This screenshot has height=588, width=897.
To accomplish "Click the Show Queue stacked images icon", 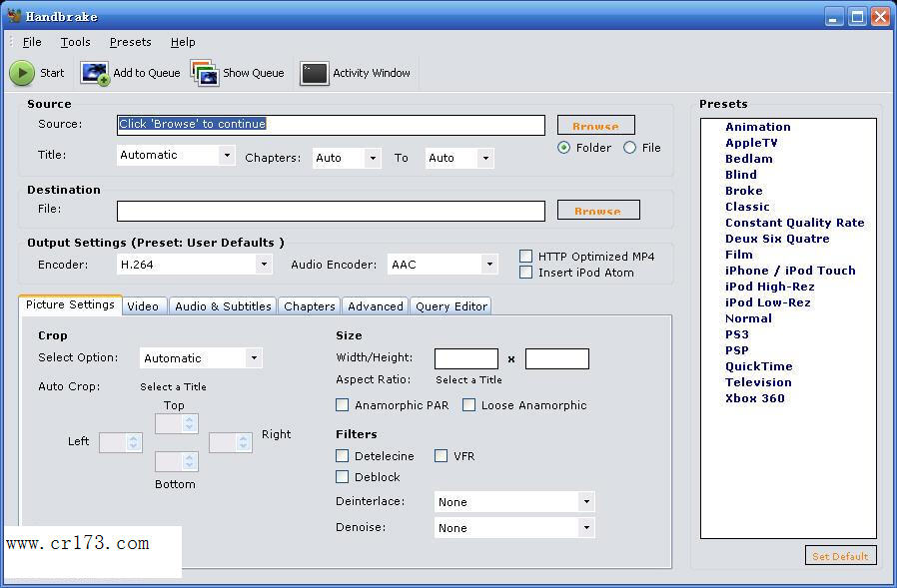I will pyautogui.click(x=205, y=73).
